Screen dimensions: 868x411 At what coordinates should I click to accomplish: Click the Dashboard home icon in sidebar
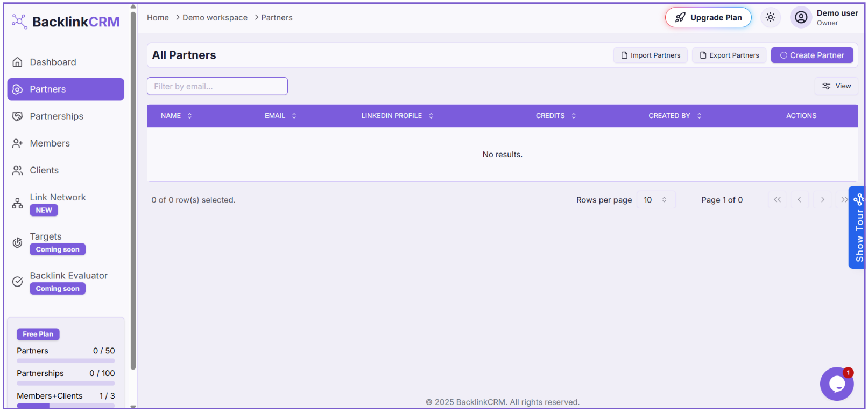click(x=18, y=62)
